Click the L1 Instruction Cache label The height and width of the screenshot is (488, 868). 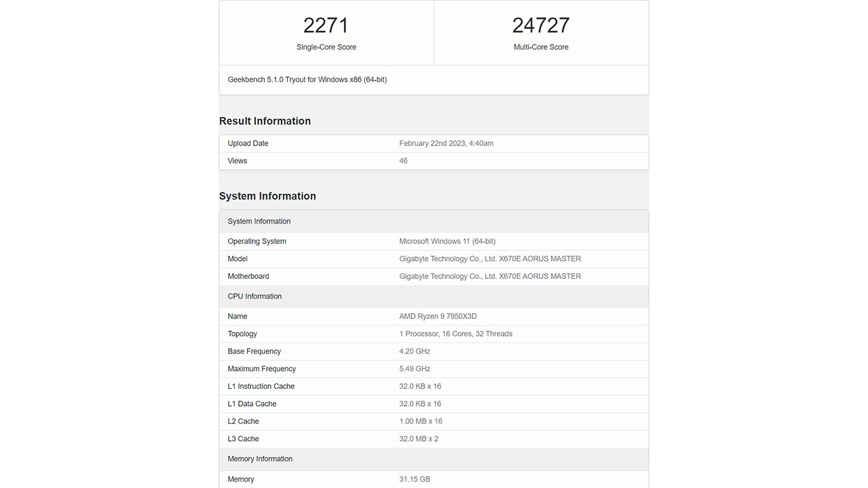261,386
